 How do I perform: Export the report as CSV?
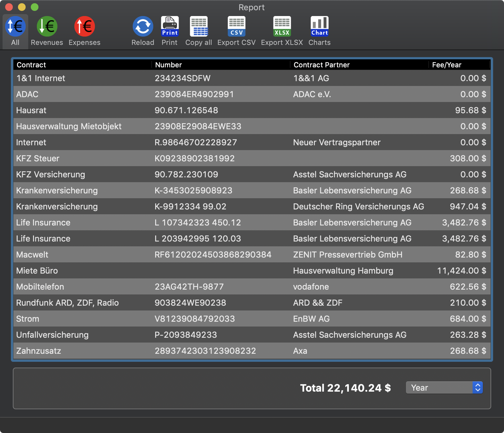click(x=236, y=31)
